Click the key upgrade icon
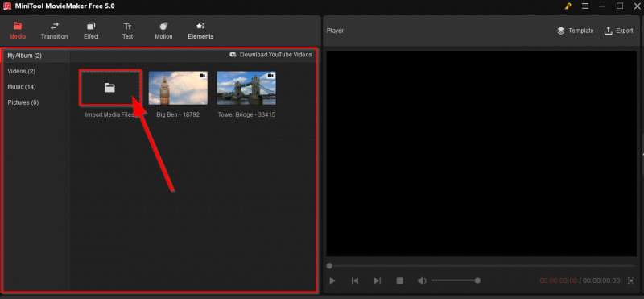 (x=568, y=6)
